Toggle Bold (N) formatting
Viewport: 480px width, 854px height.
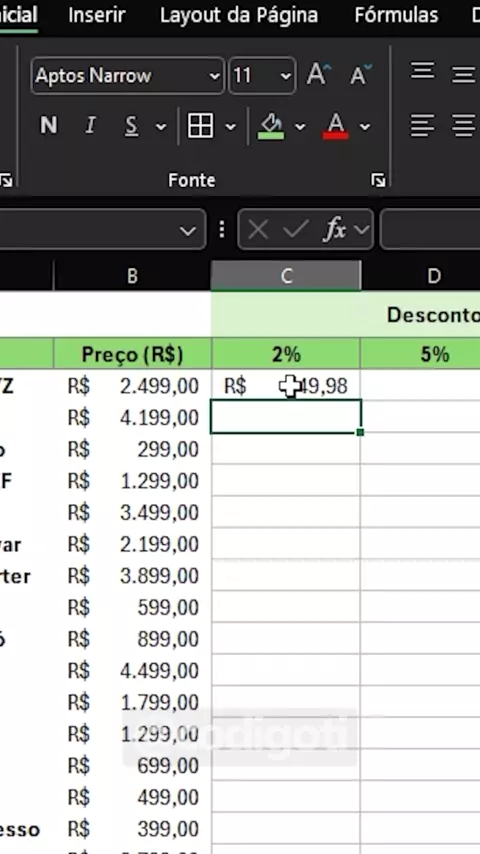[48, 126]
